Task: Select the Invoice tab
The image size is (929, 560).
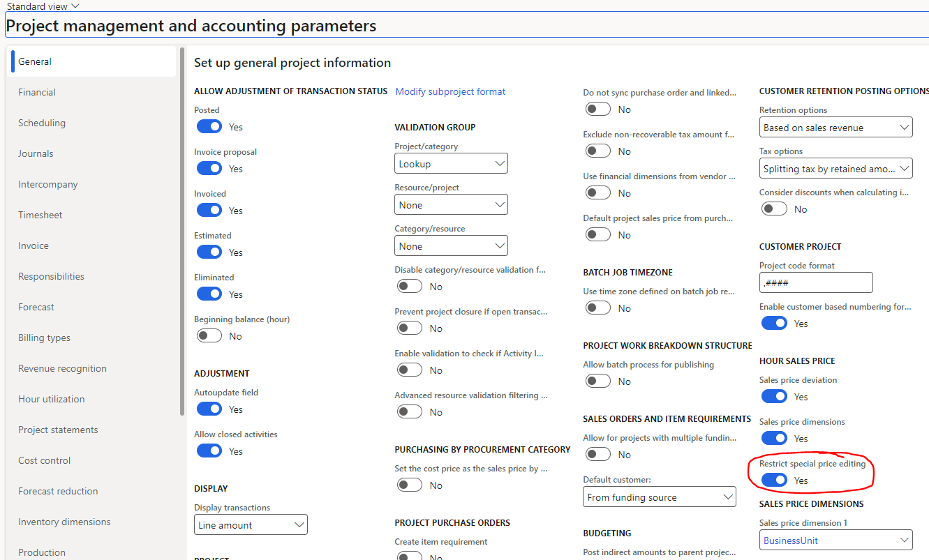Action: pyautogui.click(x=94, y=245)
